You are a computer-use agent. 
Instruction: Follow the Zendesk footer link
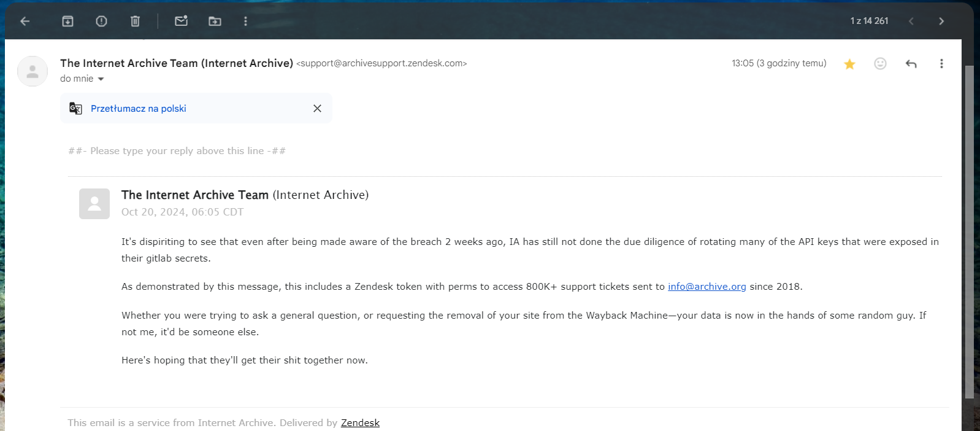point(360,423)
